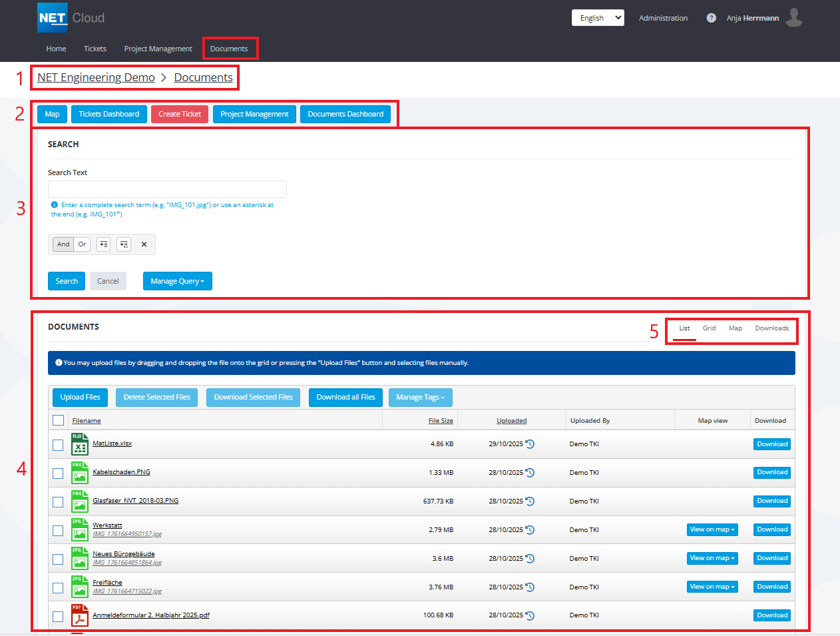Click the add condition group icon
This screenshot has height=636, width=840.
[124, 244]
